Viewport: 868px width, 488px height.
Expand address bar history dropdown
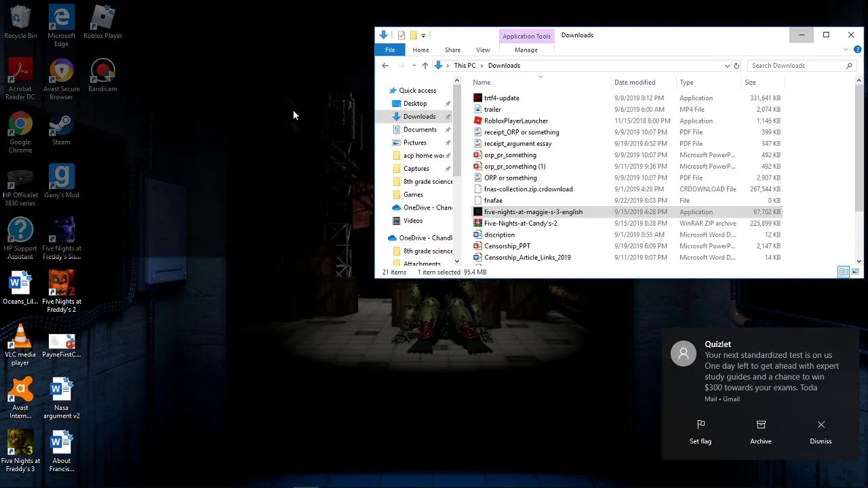pyautogui.click(x=727, y=66)
